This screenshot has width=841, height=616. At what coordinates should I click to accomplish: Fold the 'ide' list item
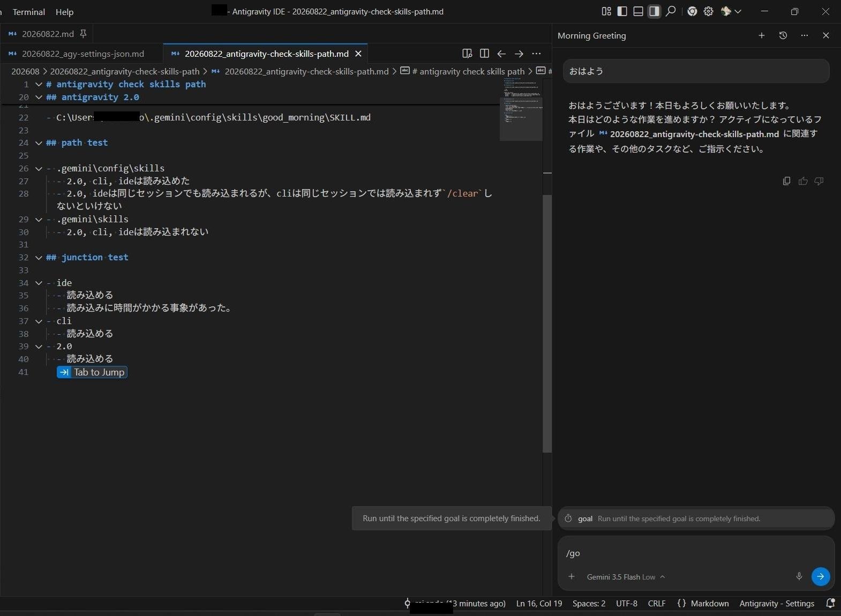tap(39, 283)
